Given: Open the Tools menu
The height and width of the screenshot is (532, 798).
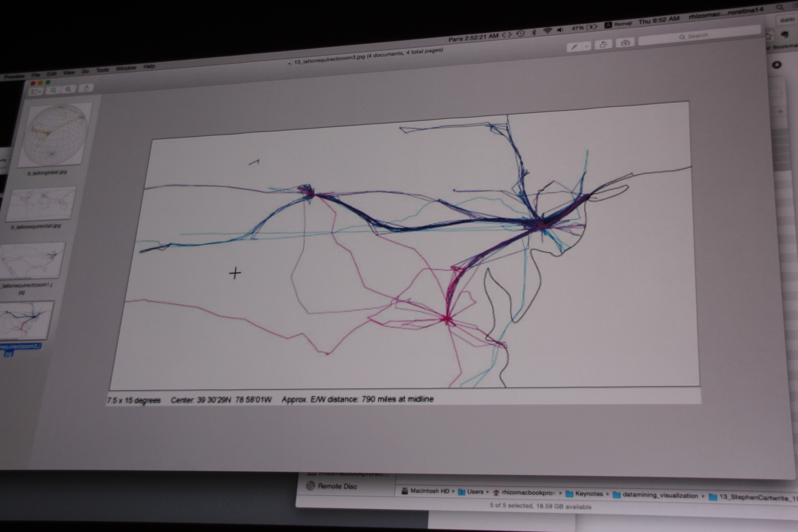Looking at the screenshot, I should pyautogui.click(x=102, y=70).
